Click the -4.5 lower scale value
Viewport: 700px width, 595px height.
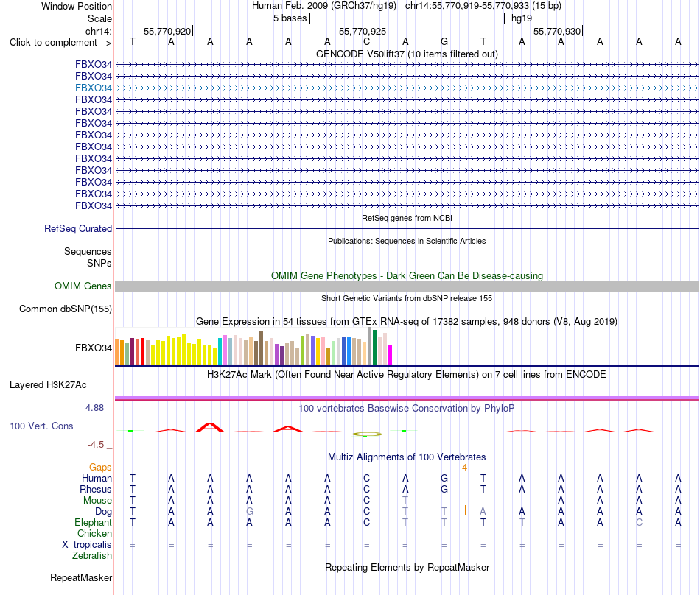pyautogui.click(x=96, y=444)
